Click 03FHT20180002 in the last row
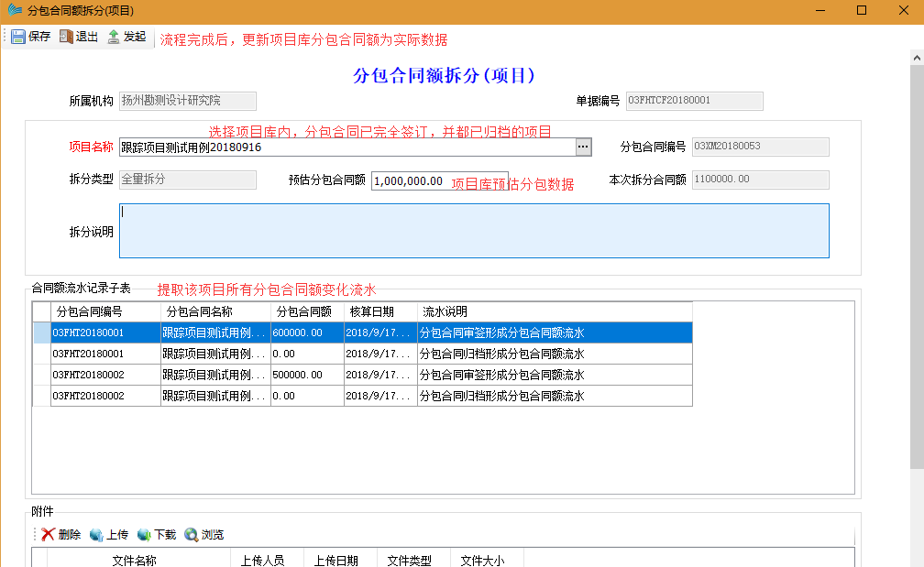 point(88,396)
